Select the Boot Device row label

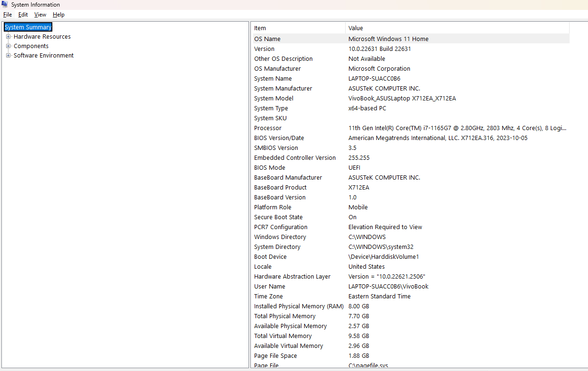point(270,257)
